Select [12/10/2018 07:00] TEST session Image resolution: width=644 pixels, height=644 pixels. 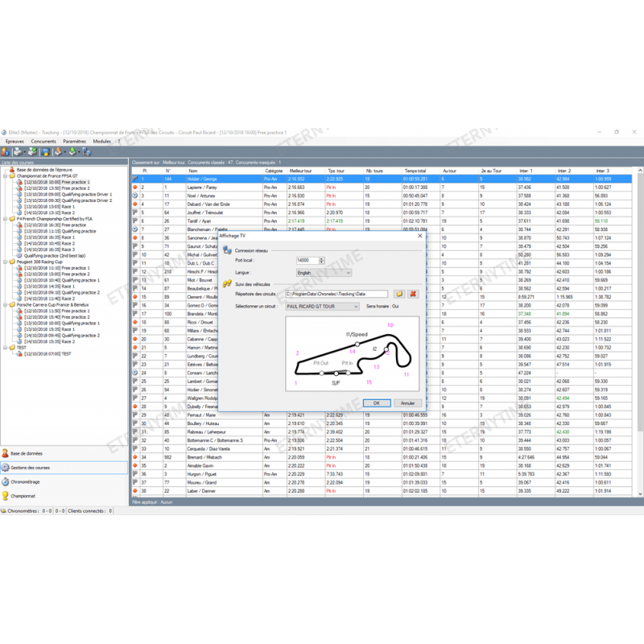click(47, 353)
